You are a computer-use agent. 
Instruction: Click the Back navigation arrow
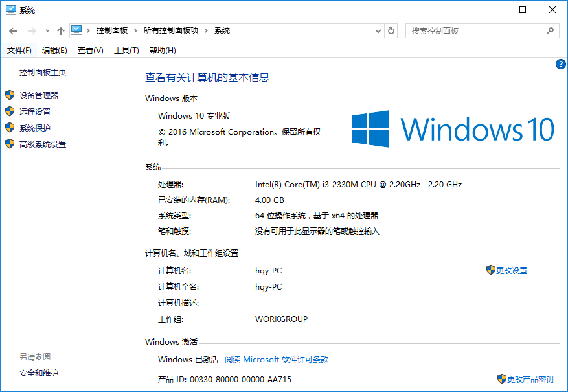[13, 31]
